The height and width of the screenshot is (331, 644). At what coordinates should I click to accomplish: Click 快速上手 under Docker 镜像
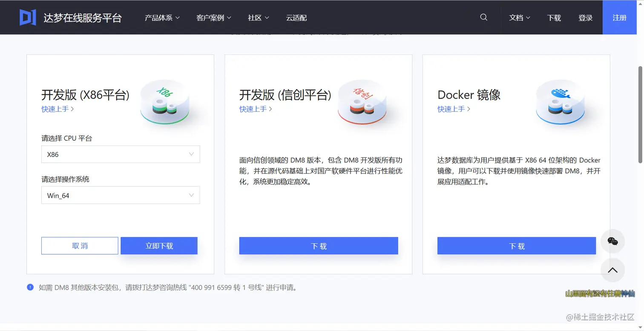click(454, 109)
